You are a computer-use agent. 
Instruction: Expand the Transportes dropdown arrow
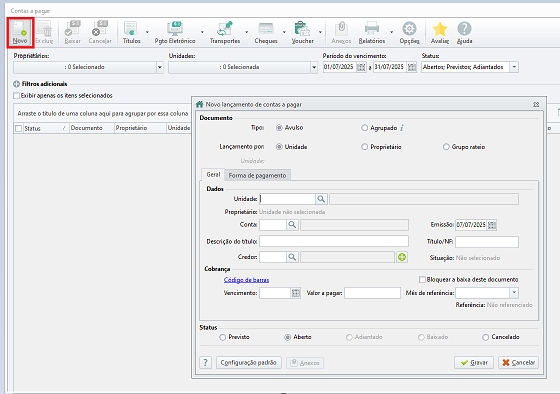tap(246, 33)
